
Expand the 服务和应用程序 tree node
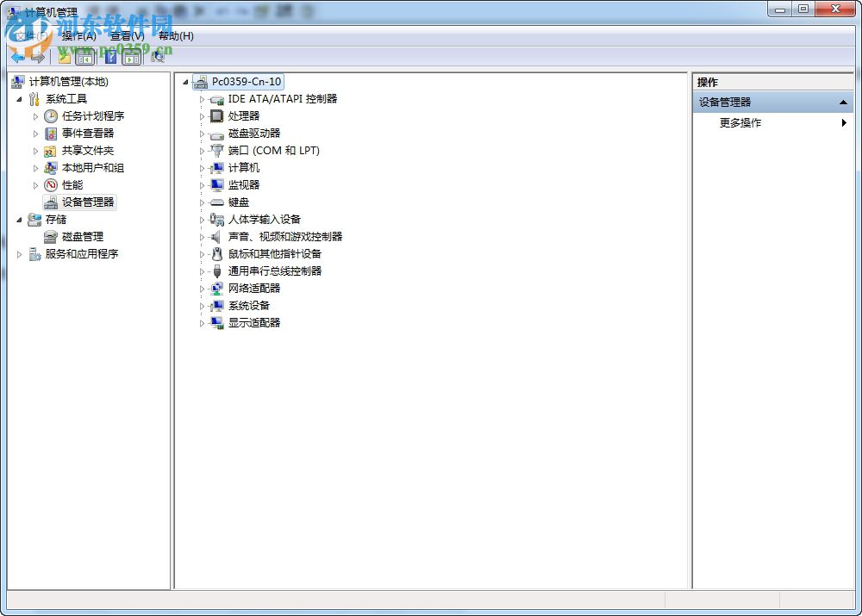click(19, 253)
